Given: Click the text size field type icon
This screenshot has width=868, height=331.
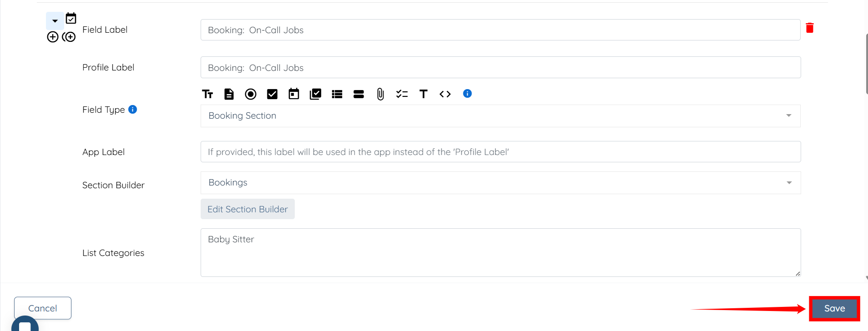Looking at the screenshot, I should [x=207, y=94].
